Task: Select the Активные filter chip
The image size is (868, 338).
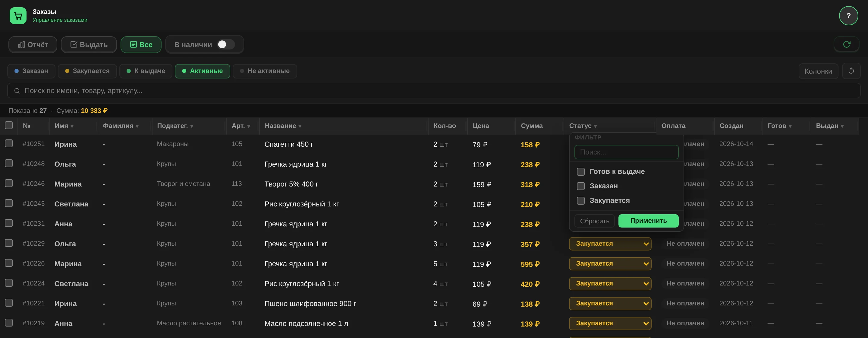Action: 202,71
